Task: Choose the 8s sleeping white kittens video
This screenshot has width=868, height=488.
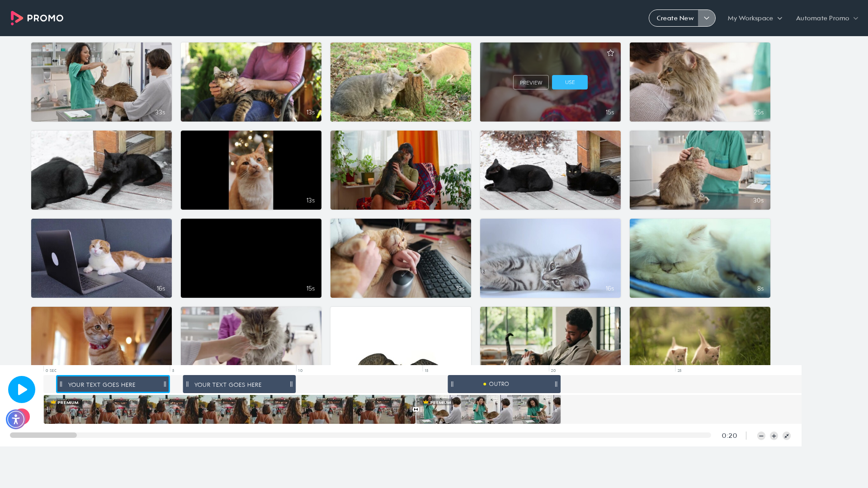Action: [x=700, y=258]
